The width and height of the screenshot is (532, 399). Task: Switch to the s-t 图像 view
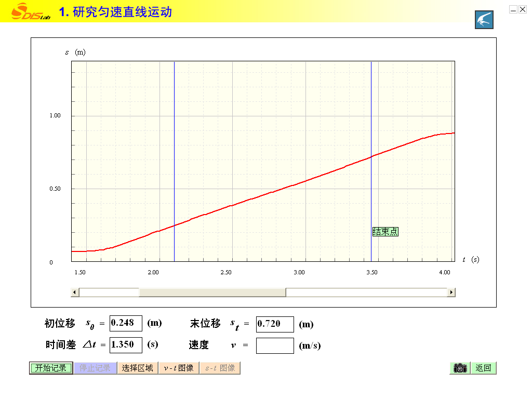pyautogui.click(x=220, y=368)
